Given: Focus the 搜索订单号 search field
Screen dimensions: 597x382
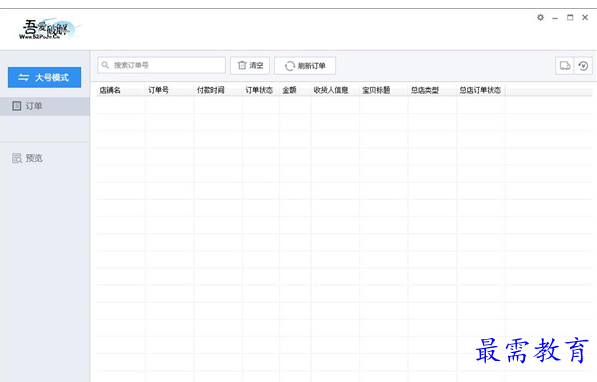Looking at the screenshot, I should [x=161, y=65].
